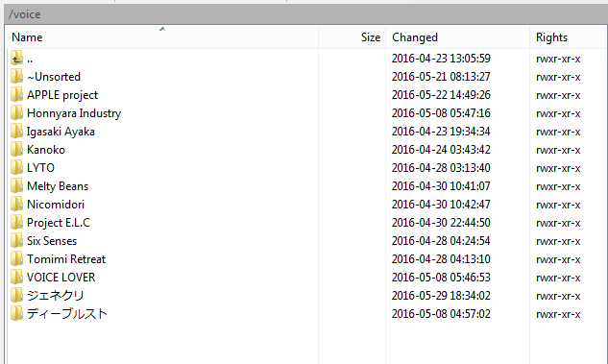Click the /voice path bar

click(306, 14)
